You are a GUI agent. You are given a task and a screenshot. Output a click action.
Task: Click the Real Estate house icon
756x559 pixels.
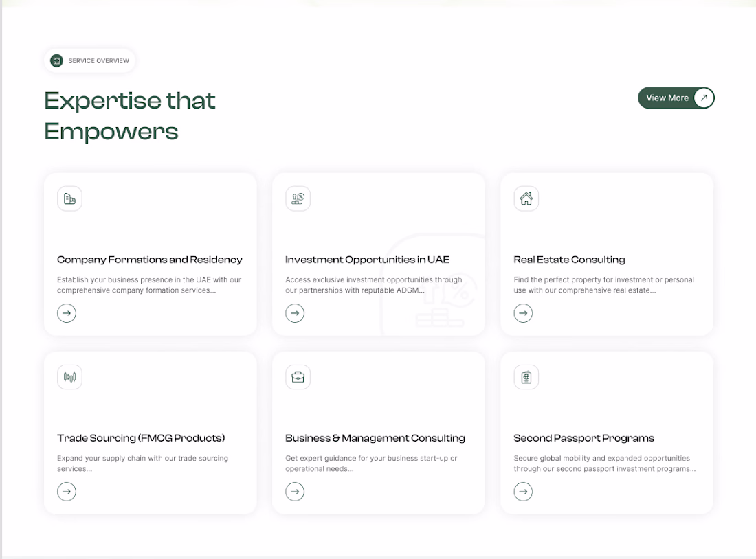tap(526, 199)
